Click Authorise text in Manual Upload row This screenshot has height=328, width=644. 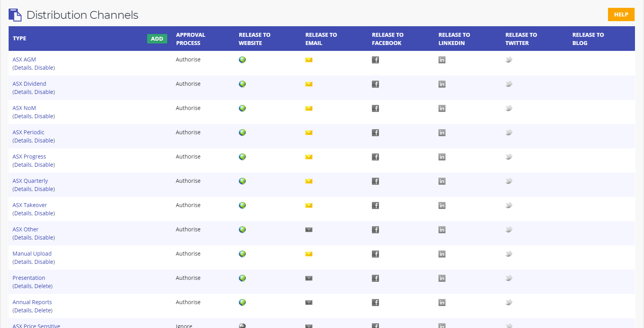pos(188,254)
